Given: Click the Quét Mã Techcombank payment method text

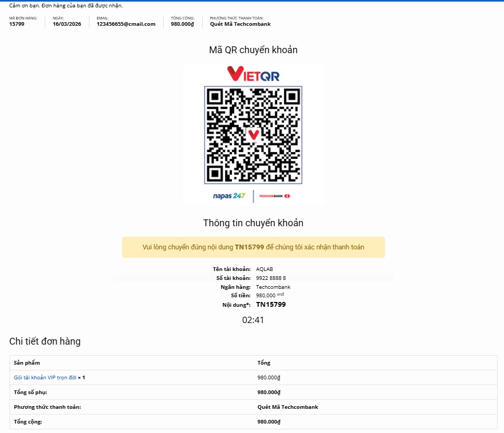Looking at the screenshot, I should 239,24.
